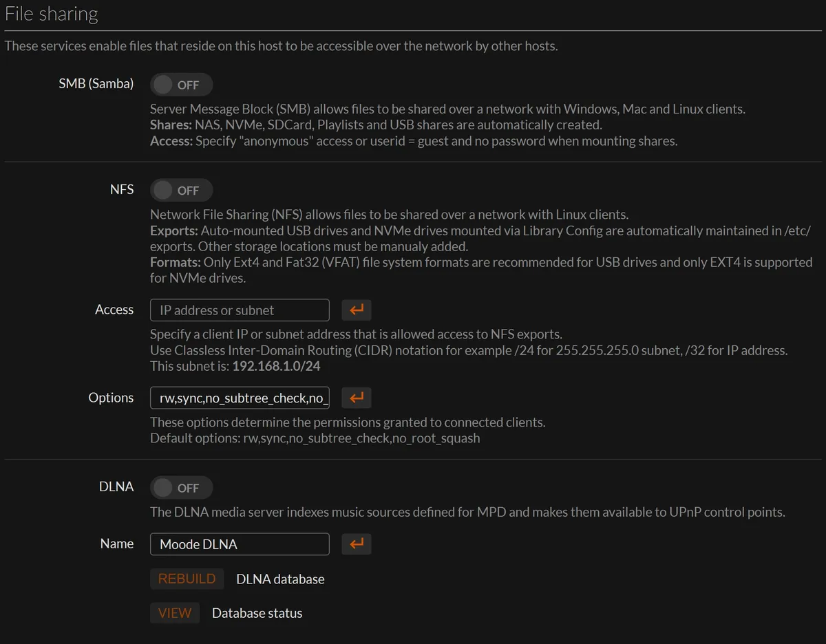The image size is (826, 644).
Task: Click the DLNA label
Action: coord(116,486)
